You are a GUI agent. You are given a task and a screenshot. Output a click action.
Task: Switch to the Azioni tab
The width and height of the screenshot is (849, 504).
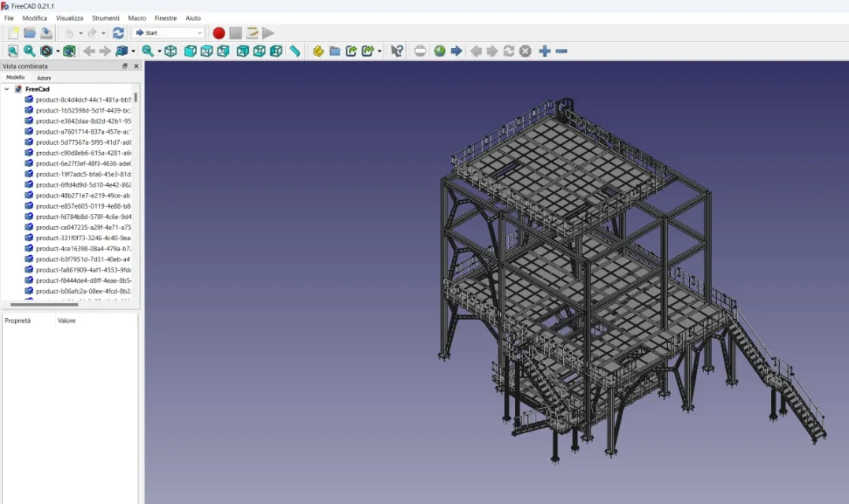point(44,78)
